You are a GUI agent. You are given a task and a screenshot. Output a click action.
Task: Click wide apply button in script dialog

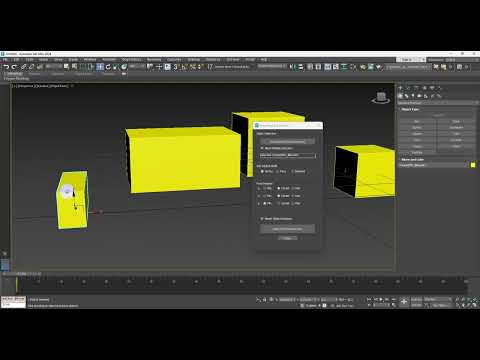click(x=287, y=229)
